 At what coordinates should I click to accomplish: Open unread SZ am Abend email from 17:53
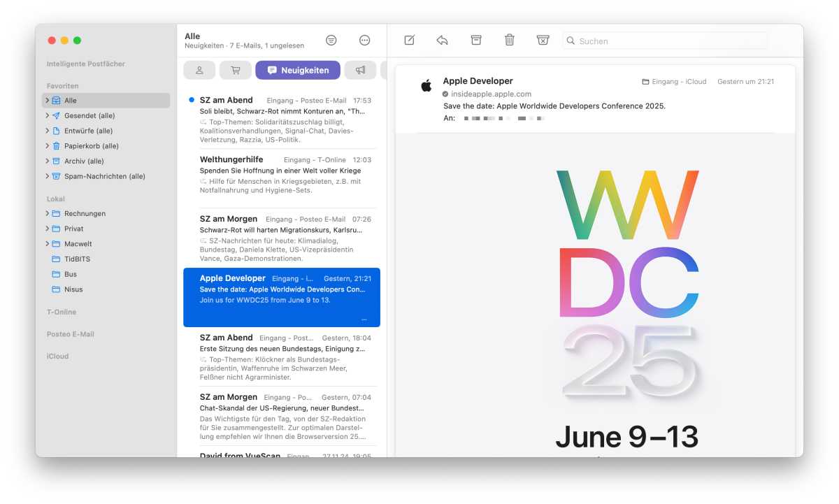pos(282,119)
